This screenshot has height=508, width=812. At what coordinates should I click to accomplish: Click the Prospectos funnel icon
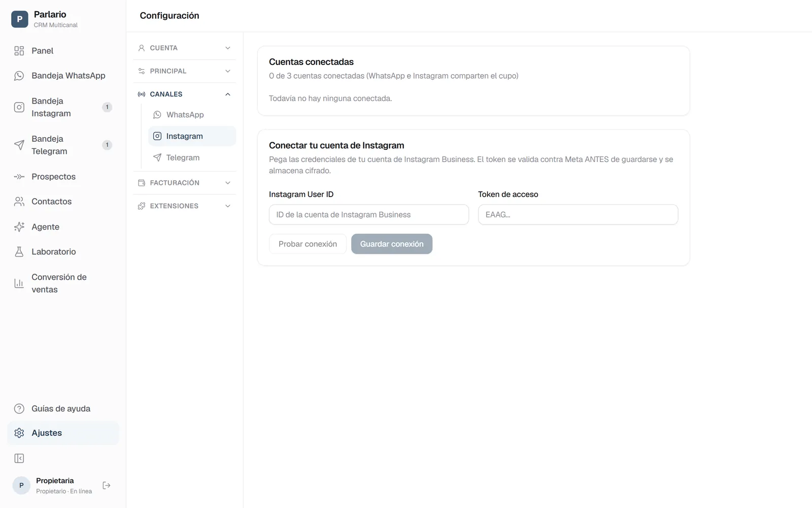coord(19,177)
